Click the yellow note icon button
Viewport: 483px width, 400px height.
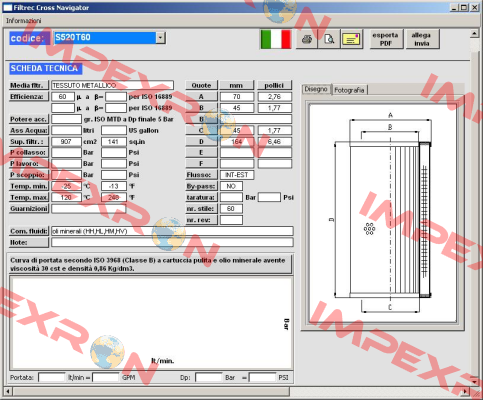pyautogui.click(x=352, y=39)
